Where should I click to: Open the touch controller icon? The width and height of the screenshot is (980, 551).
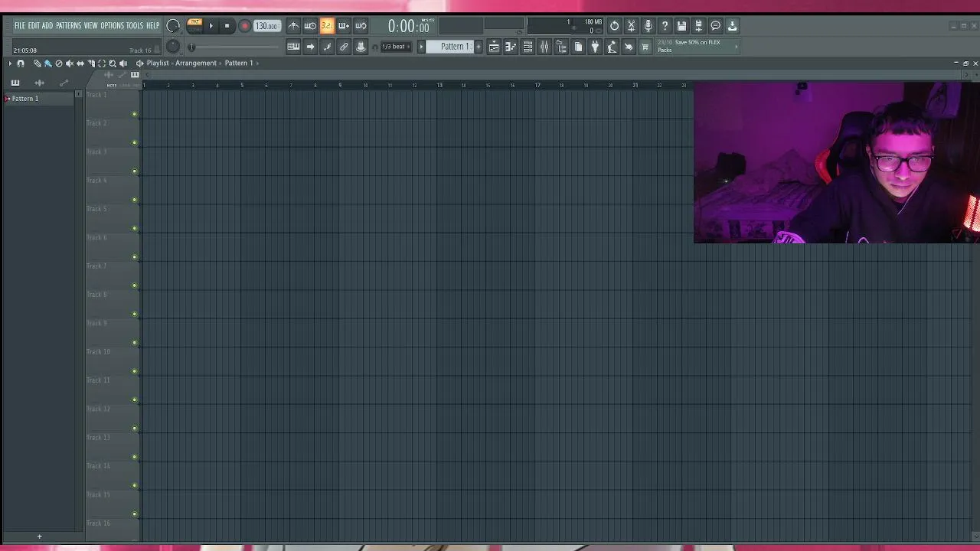click(629, 47)
